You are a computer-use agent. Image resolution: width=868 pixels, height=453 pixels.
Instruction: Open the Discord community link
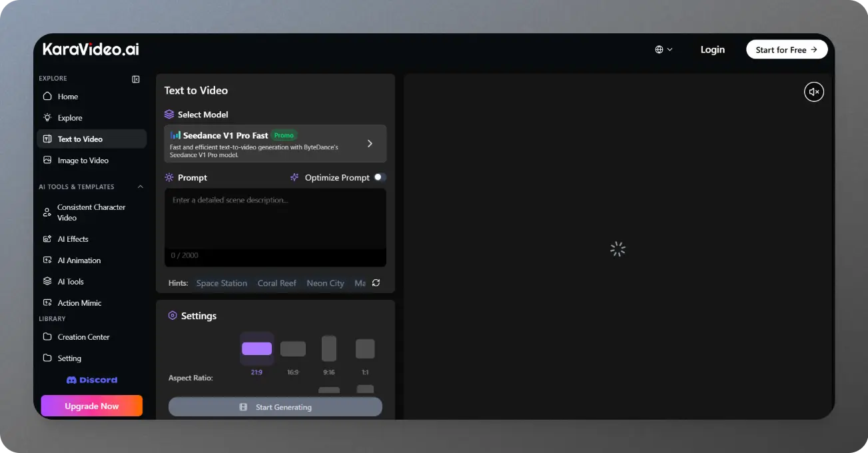tap(92, 380)
